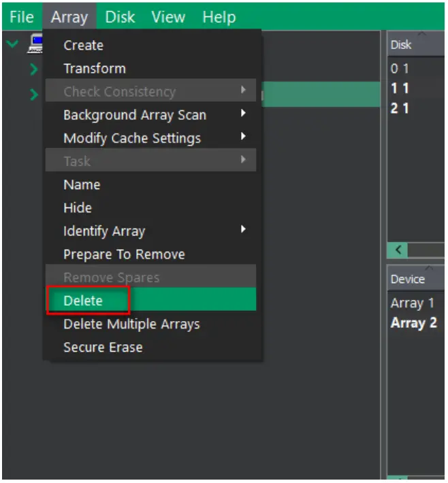448x483 pixels.
Task: Choose Delete Multiple Arrays
Action: (x=131, y=324)
